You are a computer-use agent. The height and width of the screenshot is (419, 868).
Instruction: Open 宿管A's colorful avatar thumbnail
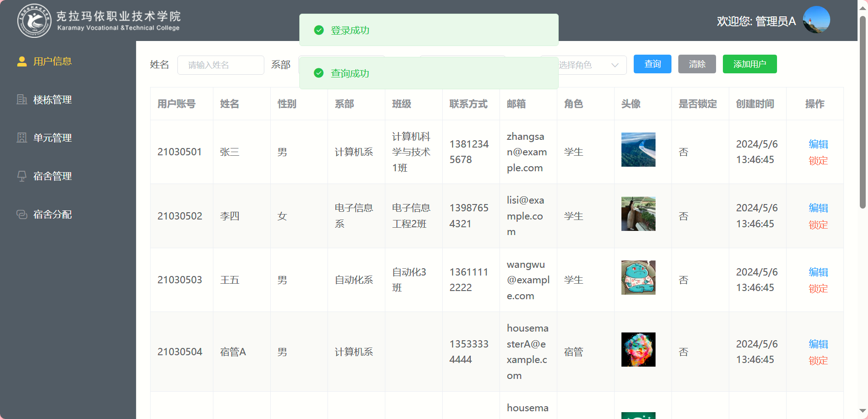[638, 349]
